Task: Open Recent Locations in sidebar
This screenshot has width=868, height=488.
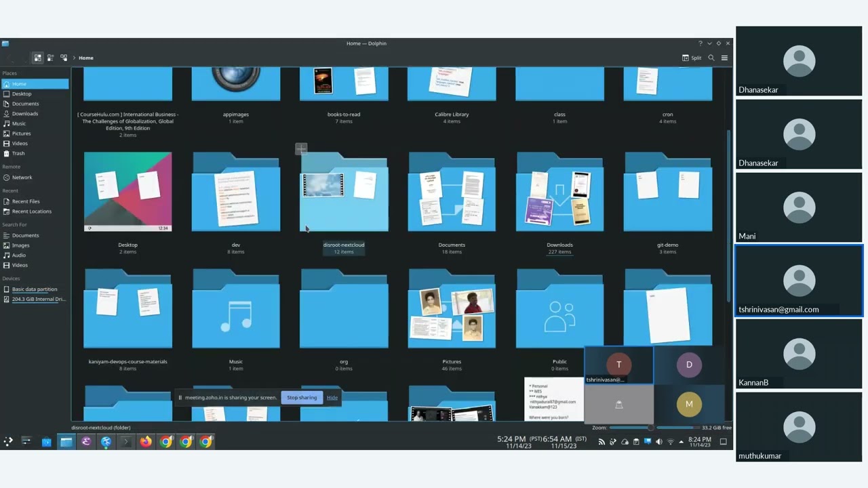Action: click(35, 211)
